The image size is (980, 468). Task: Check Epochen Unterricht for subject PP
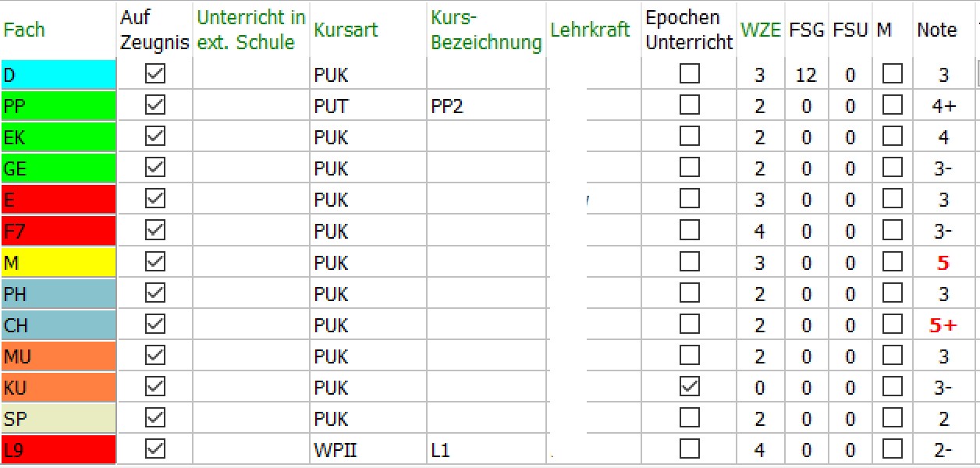pos(689,105)
